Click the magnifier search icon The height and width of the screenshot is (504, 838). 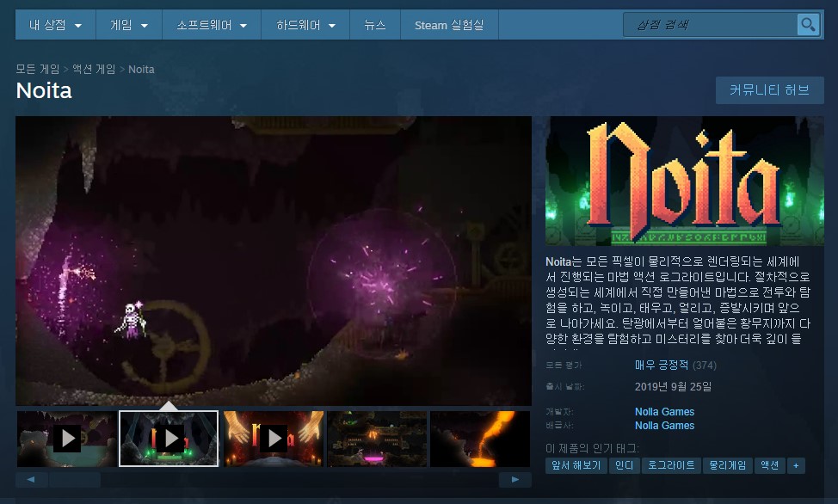point(807,25)
